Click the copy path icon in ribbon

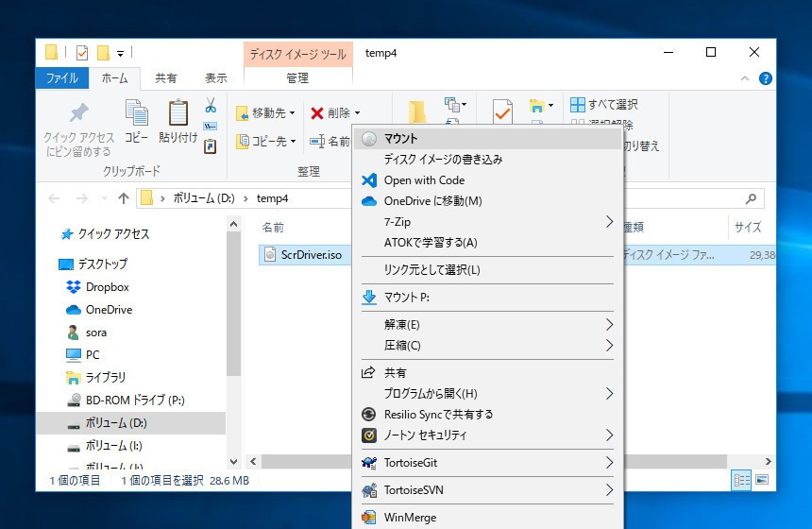tap(211, 127)
